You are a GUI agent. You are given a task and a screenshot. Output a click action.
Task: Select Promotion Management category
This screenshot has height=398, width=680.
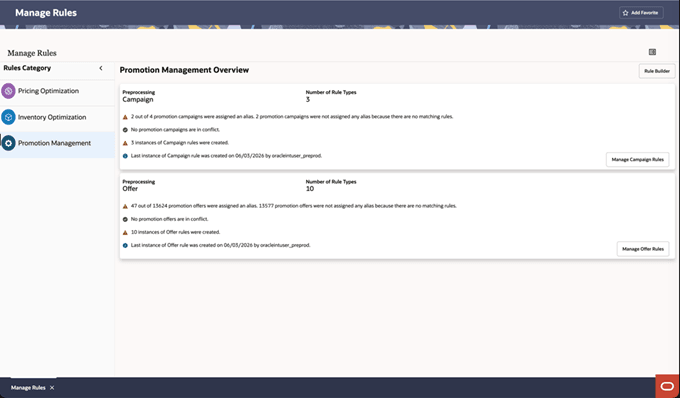point(57,143)
